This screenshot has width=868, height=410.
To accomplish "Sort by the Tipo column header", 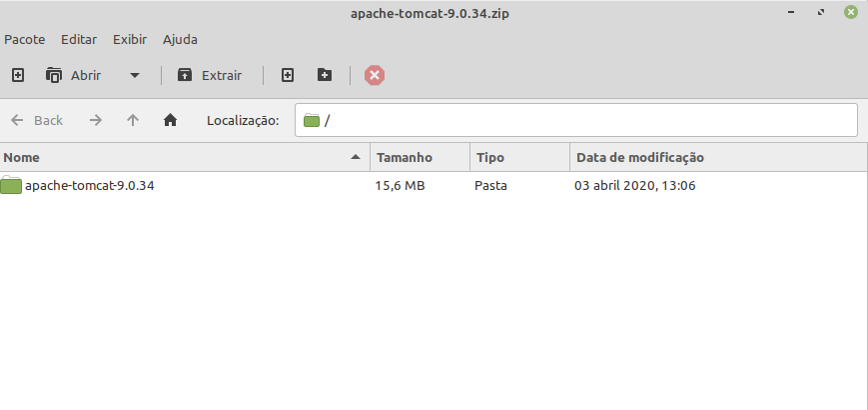I will tap(519, 157).
